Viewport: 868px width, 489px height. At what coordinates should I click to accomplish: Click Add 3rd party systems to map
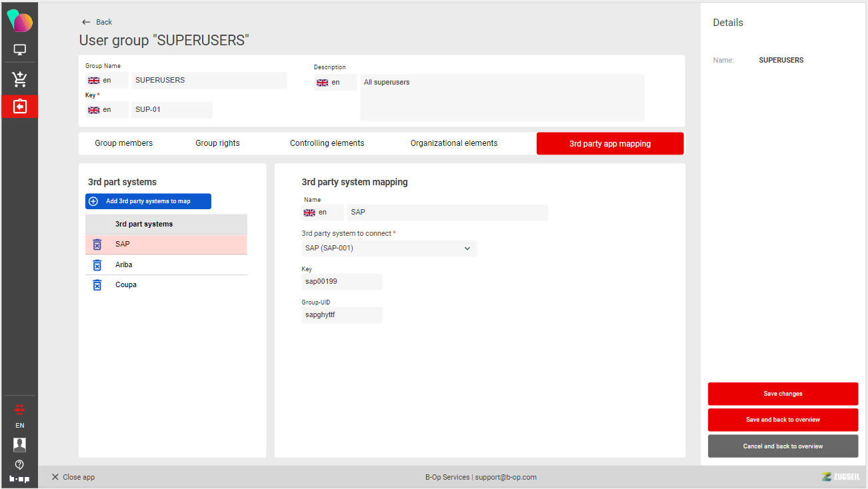pos(148,201)
